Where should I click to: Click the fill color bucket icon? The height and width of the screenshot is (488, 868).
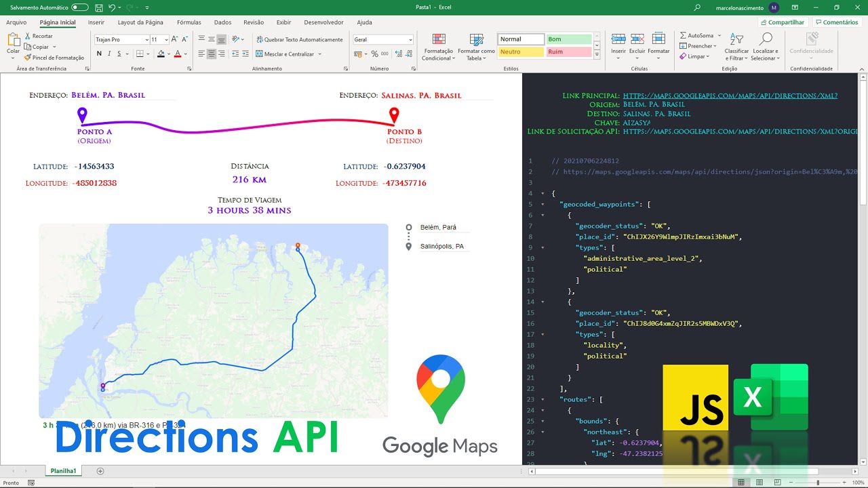[x=159, y=54]
